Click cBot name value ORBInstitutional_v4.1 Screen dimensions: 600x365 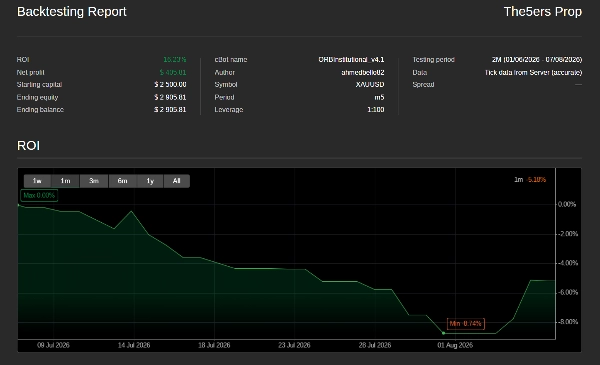pyautogui.click(x=351, y=60)
